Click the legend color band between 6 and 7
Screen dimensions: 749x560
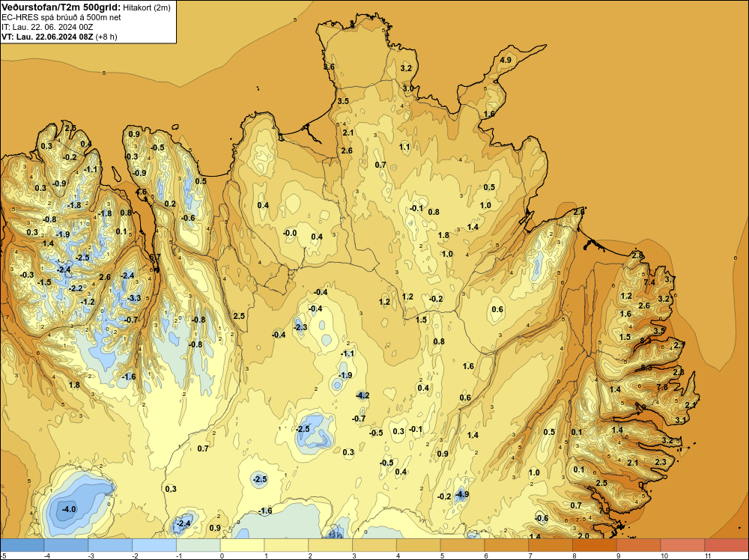coord(506,545)
